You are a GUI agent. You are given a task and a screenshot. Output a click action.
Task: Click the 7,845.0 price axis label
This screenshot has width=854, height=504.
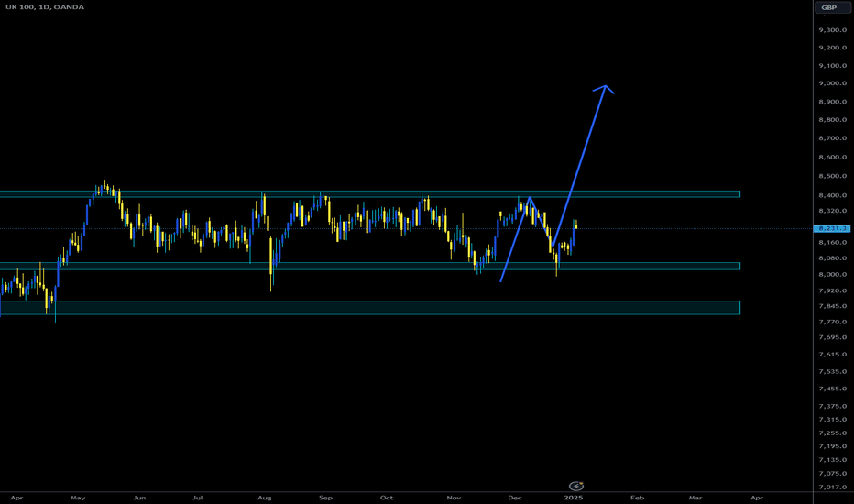[x=832, y=306]
